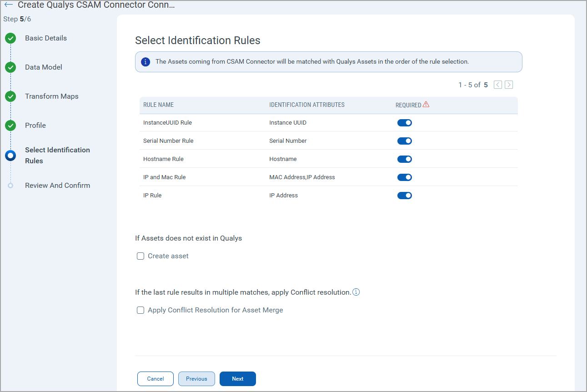This screenshot has width=587, height=392.
Task: Click the next page chevron in pagination
Action: pos(509,85)
